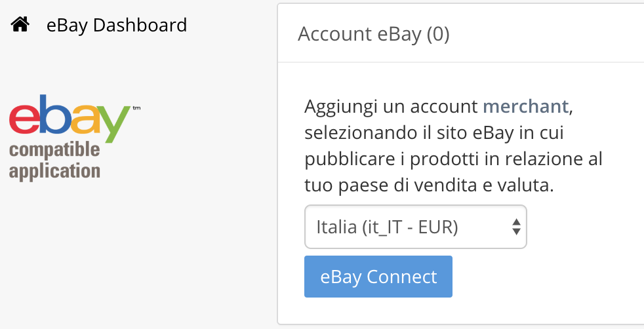Click the 'pubblicare i prodotti in relazione al' line
Viewport: 644px width, 329px height.
(x=453, y=159)
